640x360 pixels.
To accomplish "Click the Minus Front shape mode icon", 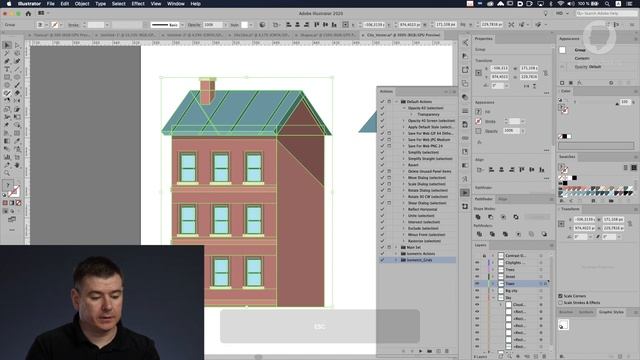I will (491, 217).
